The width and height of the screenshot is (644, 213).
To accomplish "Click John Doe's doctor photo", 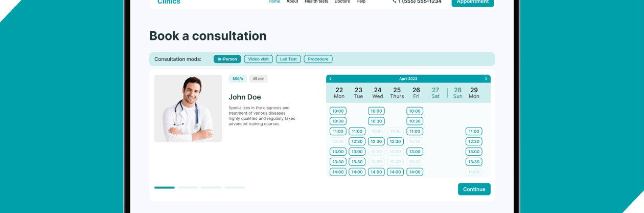I will [x=188, y=109].
